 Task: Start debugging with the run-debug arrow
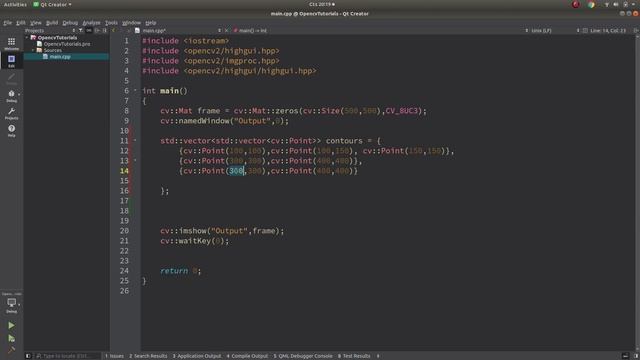point(11,338)
